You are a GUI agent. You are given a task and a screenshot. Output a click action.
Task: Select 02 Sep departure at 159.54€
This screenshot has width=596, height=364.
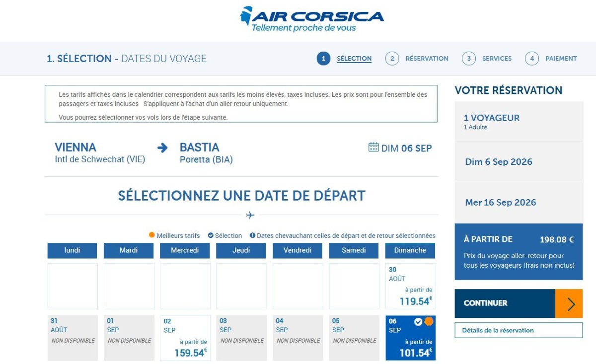coord(185,338)
